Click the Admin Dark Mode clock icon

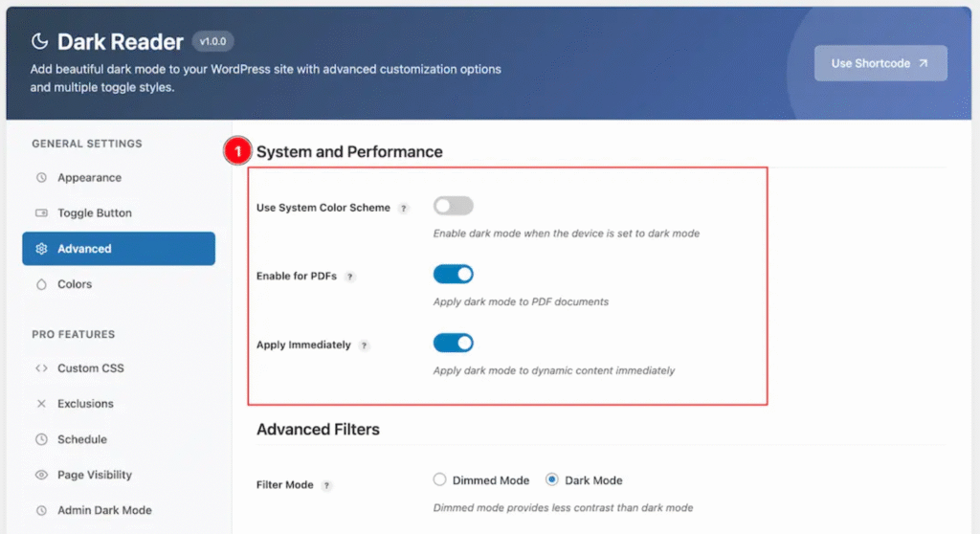(41, 511)
